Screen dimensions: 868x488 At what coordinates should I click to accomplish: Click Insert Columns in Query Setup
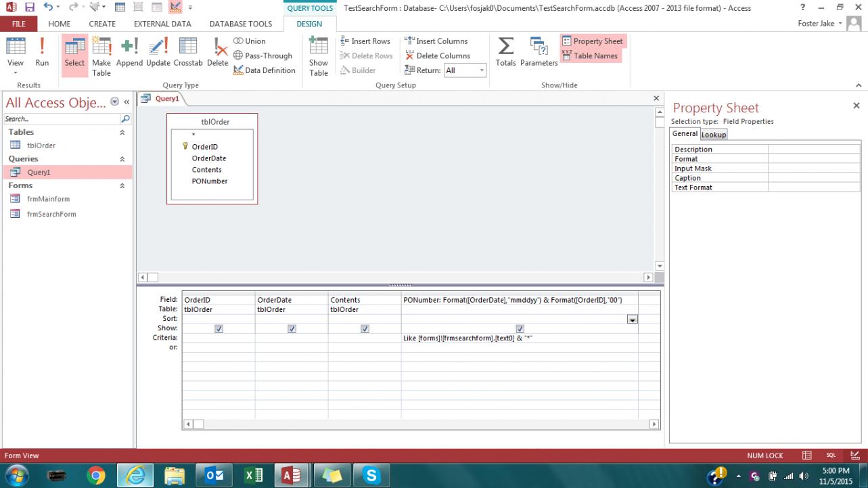(436, 41)
